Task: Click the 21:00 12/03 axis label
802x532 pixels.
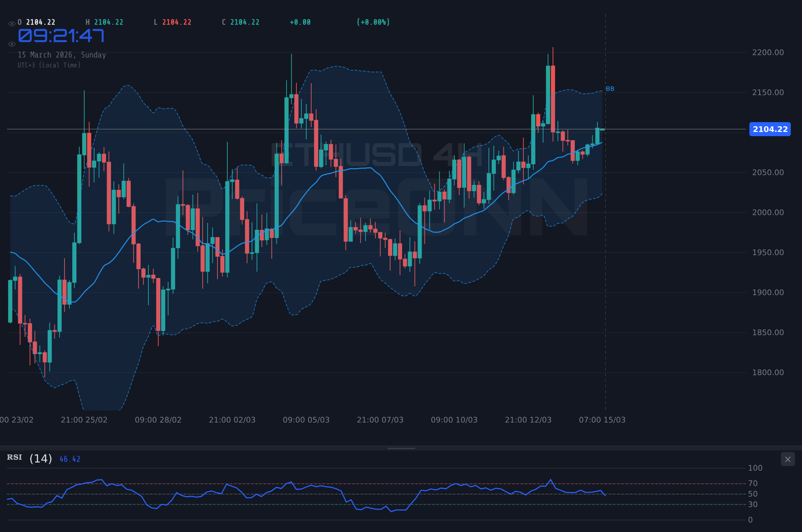Action: coord(528,420)
